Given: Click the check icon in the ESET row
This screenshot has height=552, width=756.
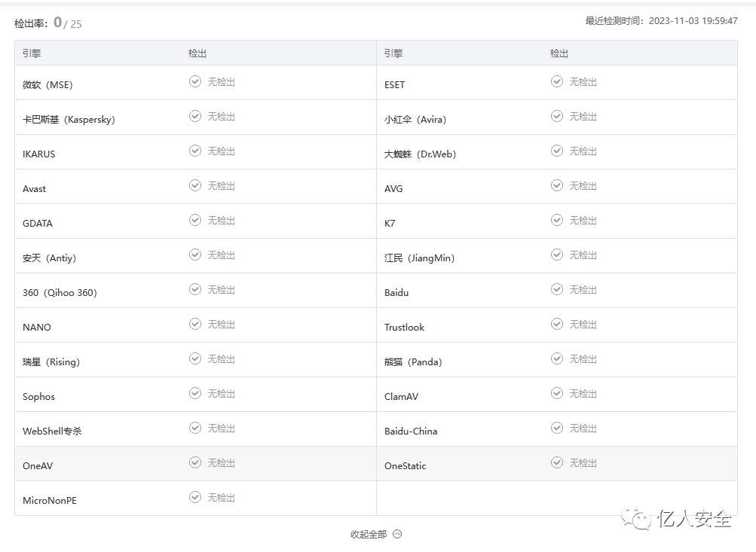Looking at the screenshot, I should (557, 81).
